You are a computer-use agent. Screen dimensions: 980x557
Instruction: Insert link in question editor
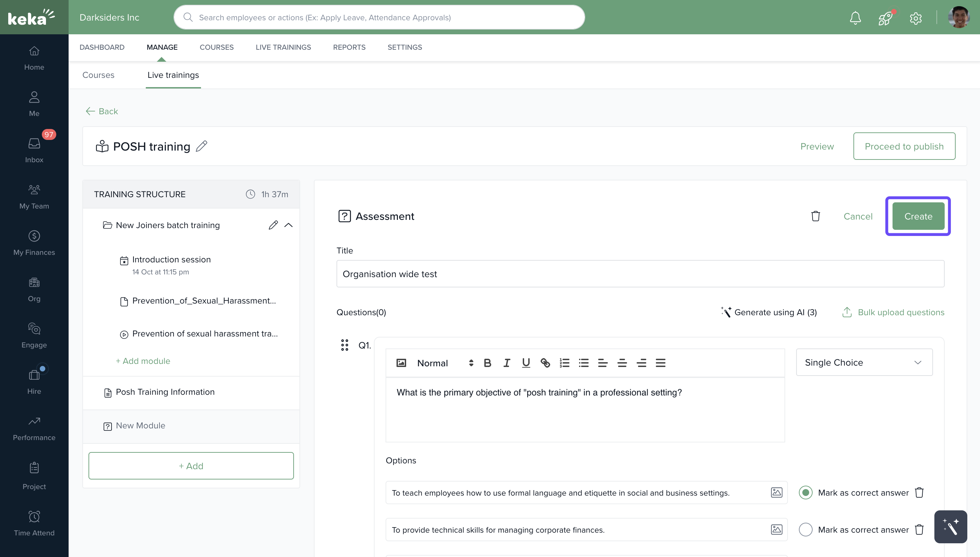(x=545, y=363)
